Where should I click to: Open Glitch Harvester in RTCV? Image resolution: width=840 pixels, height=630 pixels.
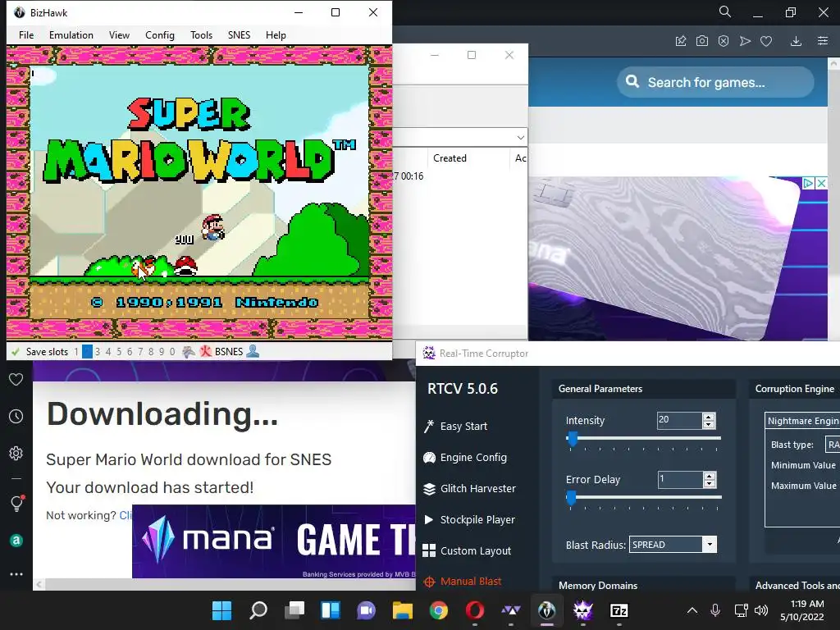[x=469, y=489]
